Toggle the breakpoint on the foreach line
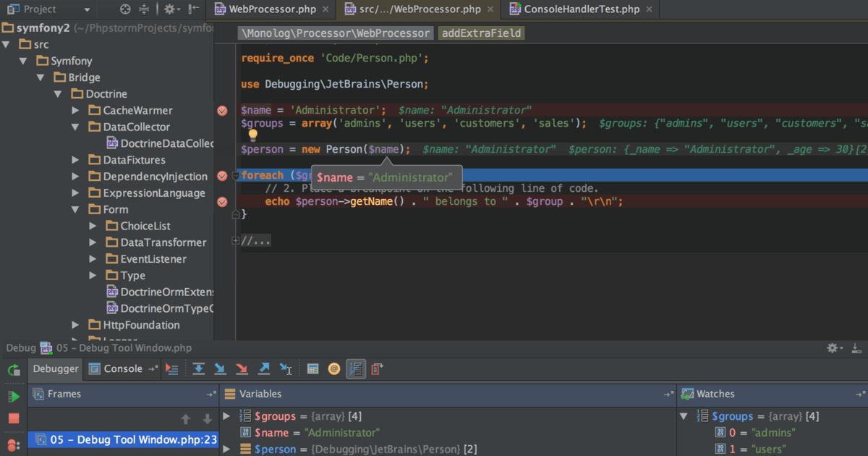The image size is (868, 456). click(x=222, y=174)
